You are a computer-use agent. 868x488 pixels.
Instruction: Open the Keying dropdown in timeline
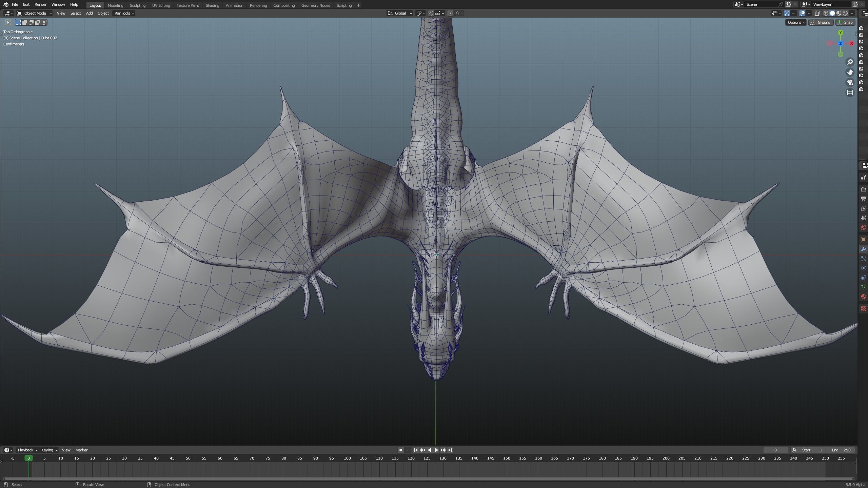click(x=49, y=450)
